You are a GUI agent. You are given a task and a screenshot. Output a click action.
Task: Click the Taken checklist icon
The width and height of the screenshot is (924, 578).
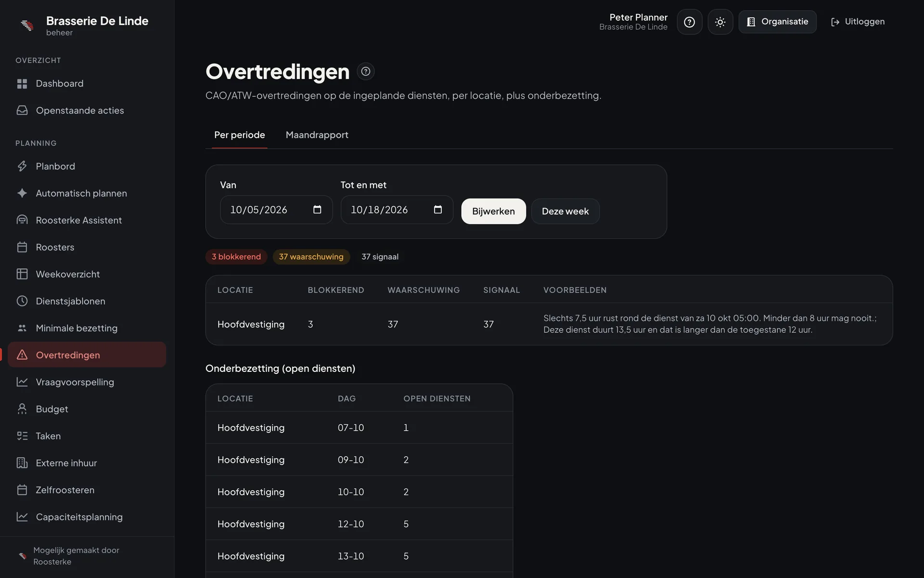click(22, 436)
